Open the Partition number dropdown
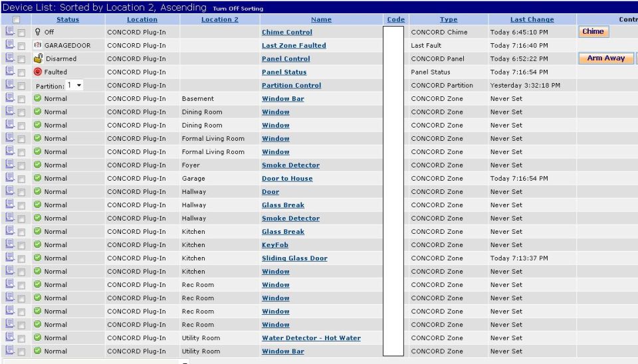This screenshot has height=364, width=638. pyautogui.click(x=74, y=85)
